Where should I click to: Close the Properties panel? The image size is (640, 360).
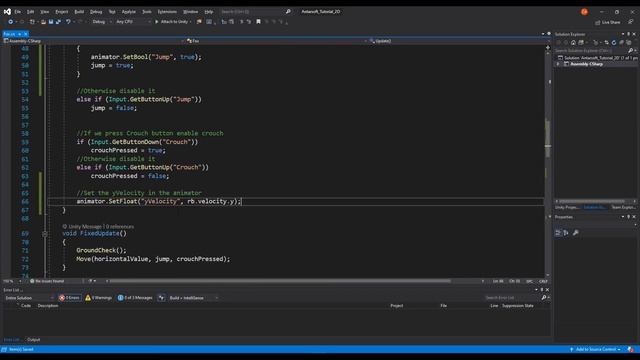point(634,217)
